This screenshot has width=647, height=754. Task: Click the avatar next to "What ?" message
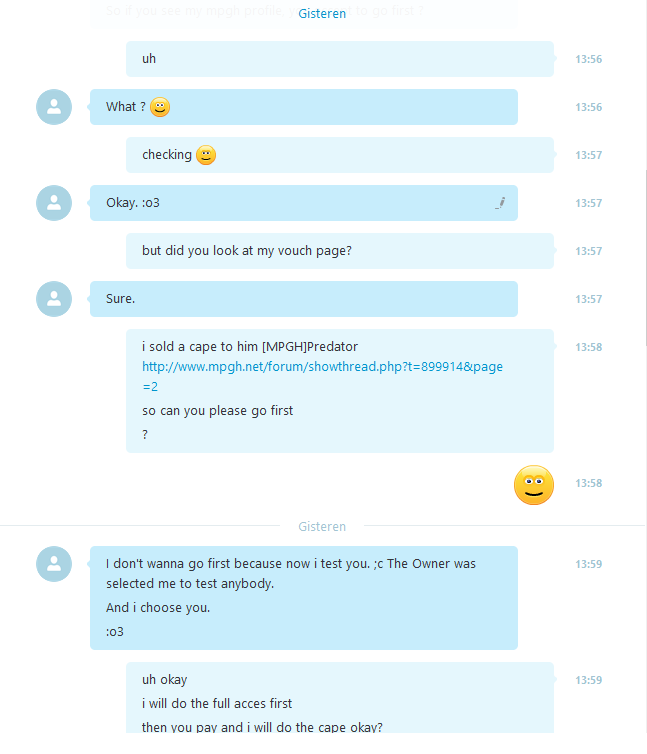[x=54, y=107]
